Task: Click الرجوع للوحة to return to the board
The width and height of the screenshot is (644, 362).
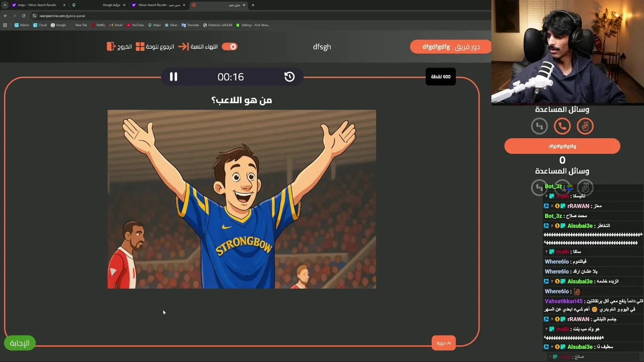Action: [155, 46]
